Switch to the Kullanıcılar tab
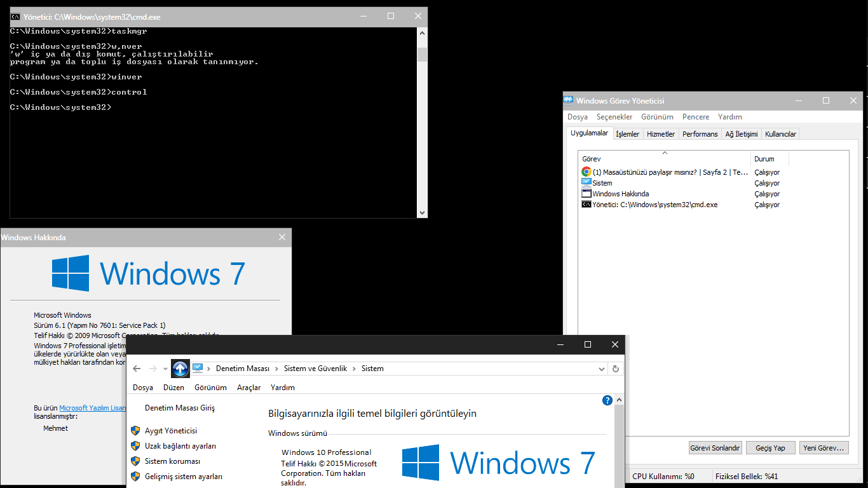868x488 pixels. point(780,134)
